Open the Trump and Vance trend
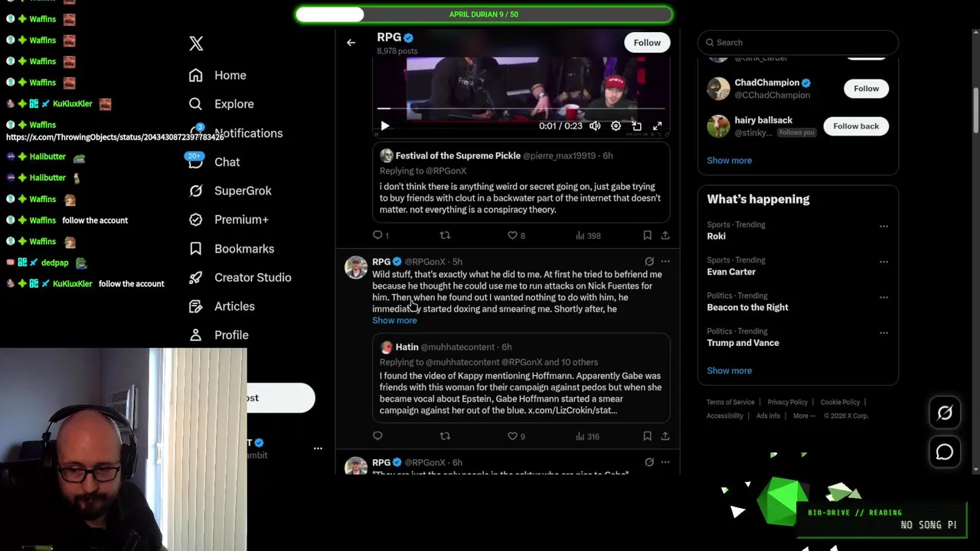Screen dimensions: 980x551 [743, 343]
